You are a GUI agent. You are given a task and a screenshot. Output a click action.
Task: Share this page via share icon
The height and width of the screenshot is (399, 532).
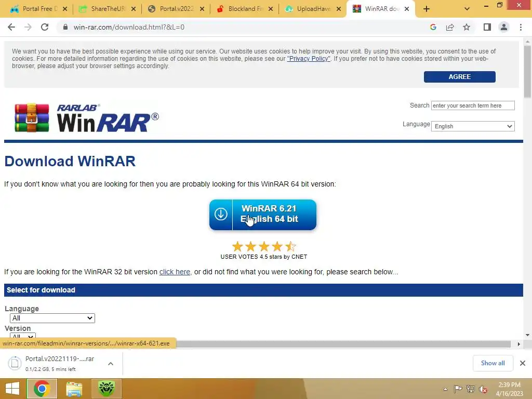(x=450, y=27)
